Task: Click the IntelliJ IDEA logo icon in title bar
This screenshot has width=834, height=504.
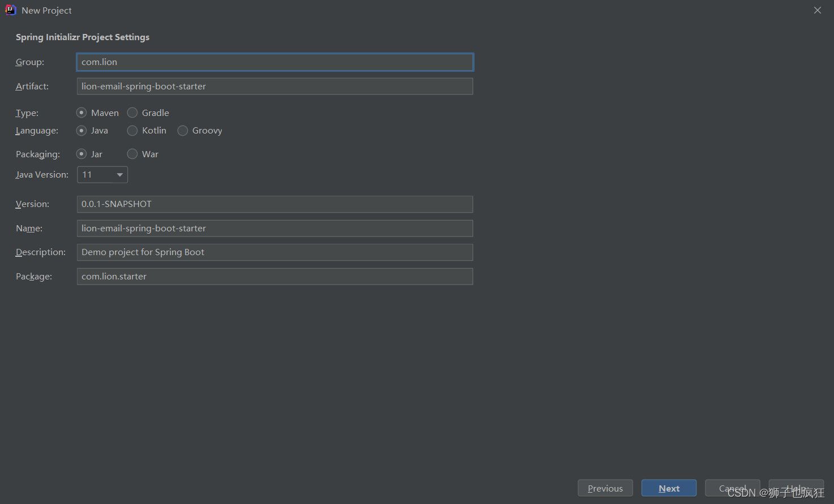Action: 10,10
